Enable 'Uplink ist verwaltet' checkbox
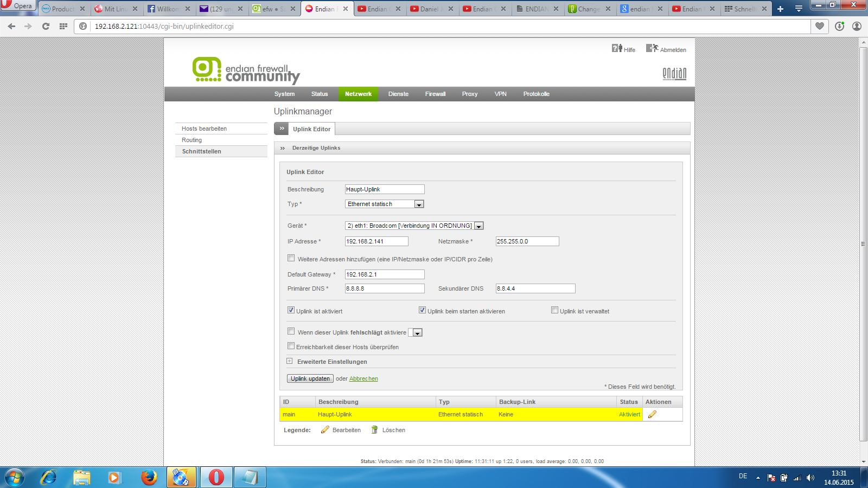 [x=554, y=310]
